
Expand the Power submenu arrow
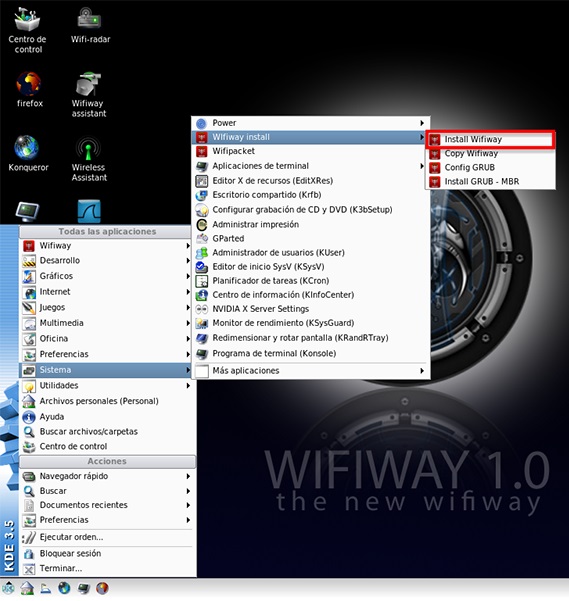[422, 123]
